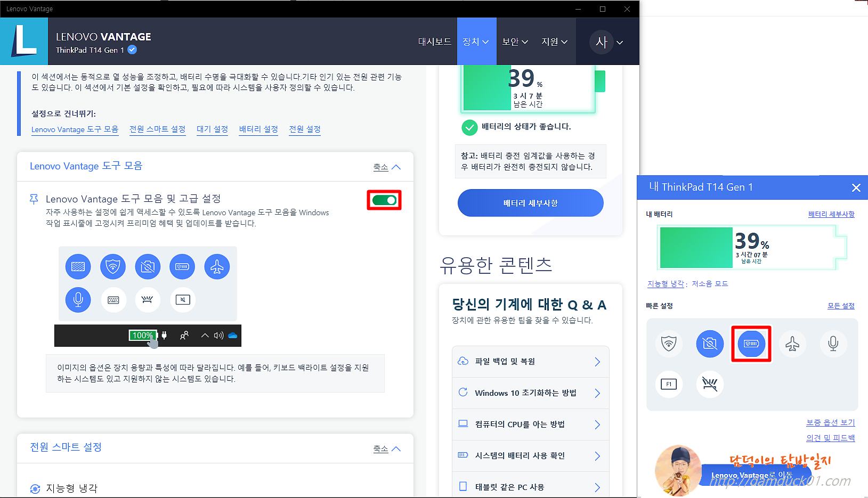
Task: Open the 장치 dropdown menu
Action: pyautogui.click(x=476, y=42)
